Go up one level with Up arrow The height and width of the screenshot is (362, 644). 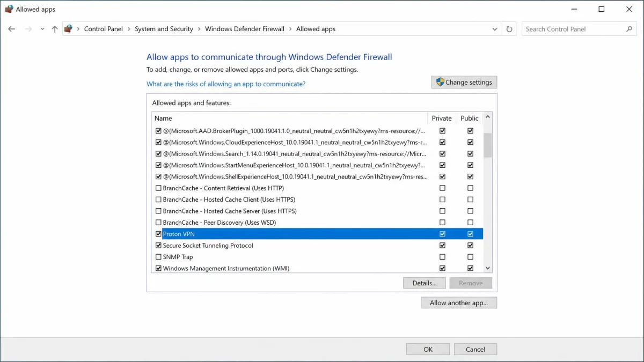55,29
